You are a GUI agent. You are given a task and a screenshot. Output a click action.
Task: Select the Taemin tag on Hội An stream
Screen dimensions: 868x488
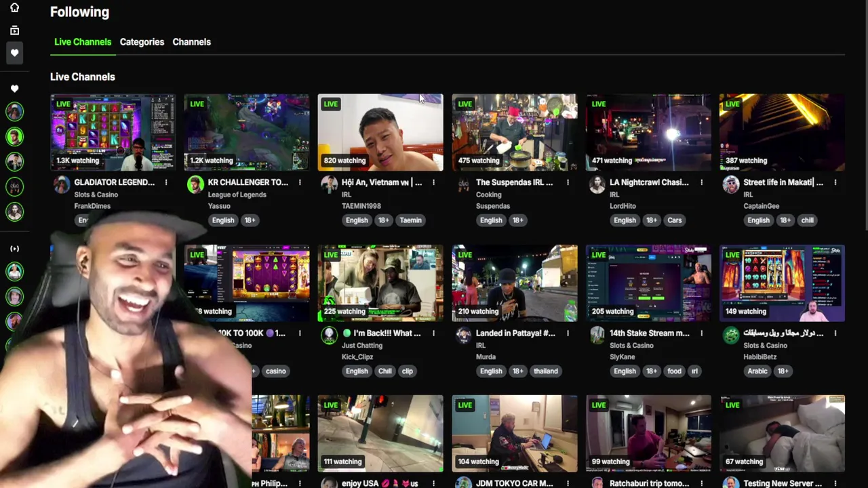410,220
